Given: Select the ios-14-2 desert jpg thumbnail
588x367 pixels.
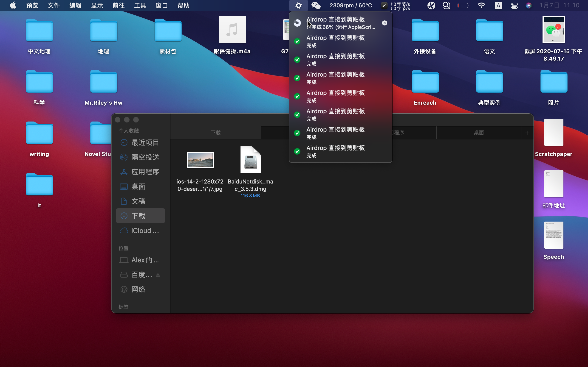Looking at the screenshot, I should coord(200,160).
